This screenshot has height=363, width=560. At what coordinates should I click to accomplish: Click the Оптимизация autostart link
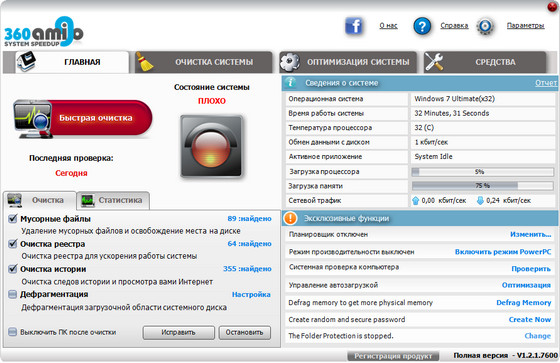(526, 285)
